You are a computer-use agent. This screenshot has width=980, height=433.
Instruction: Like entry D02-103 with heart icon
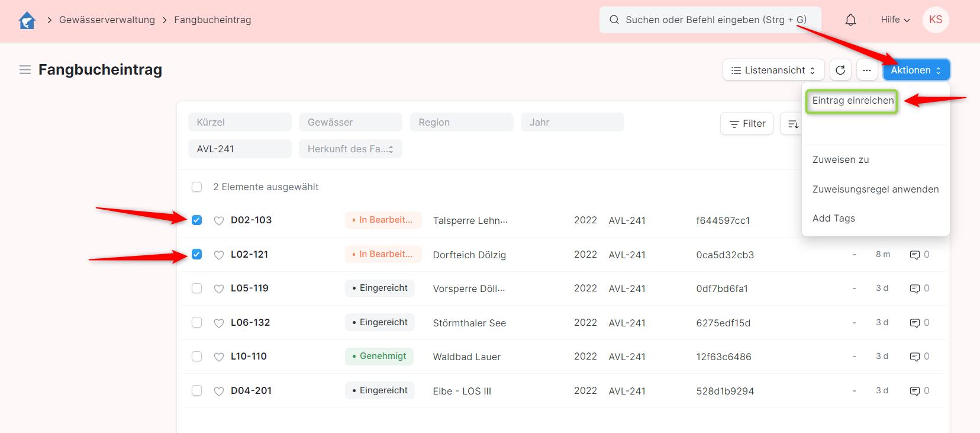(x=219, y=221)
